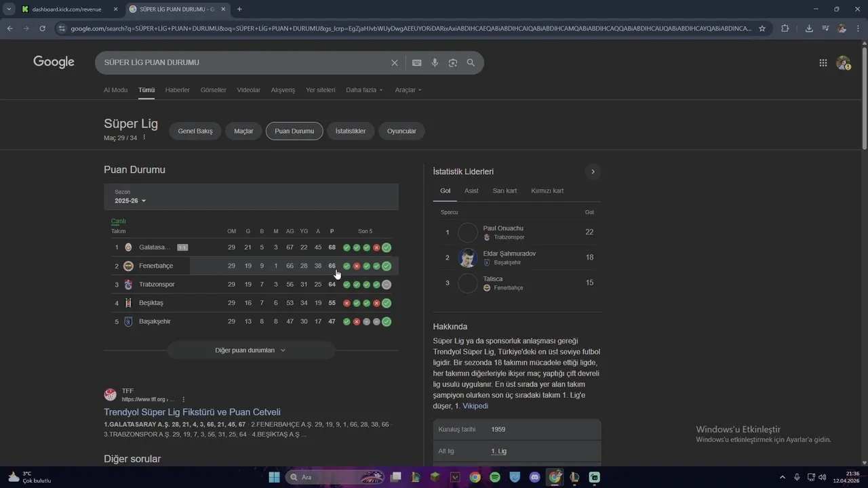Click the Beşiktaş team logo
868x488 pixels.
(x=128, y=303)
